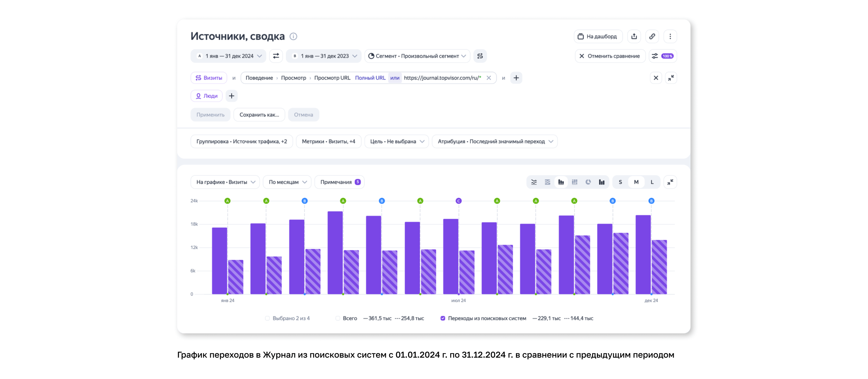Switch to the line chart view
This screenshot has height=379, width=868.
pyautogui.click(x=534, y=182)
